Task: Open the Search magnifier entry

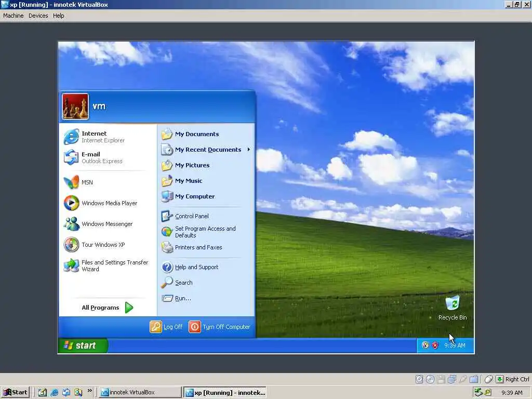Action: (177, 283)
